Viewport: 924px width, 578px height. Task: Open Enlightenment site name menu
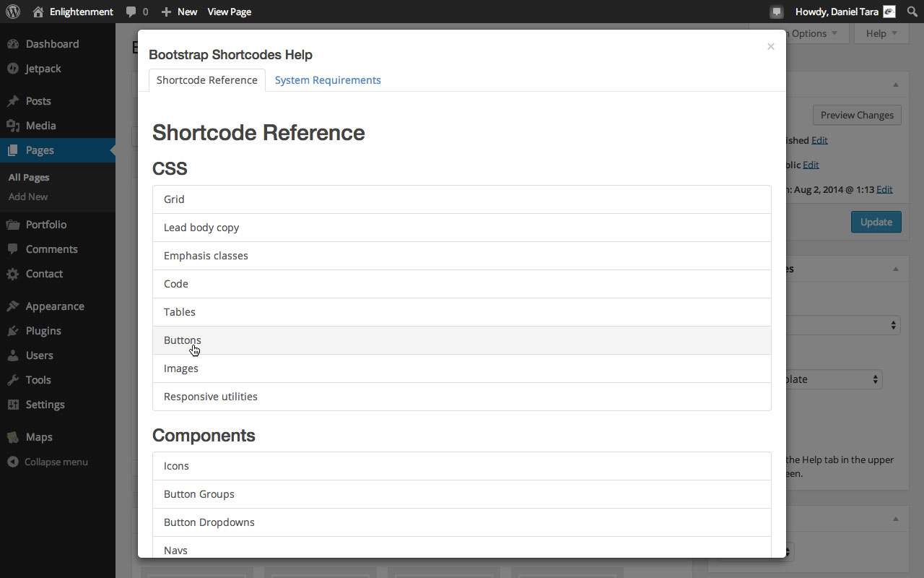pyautogui.click(x=82, y=12)
